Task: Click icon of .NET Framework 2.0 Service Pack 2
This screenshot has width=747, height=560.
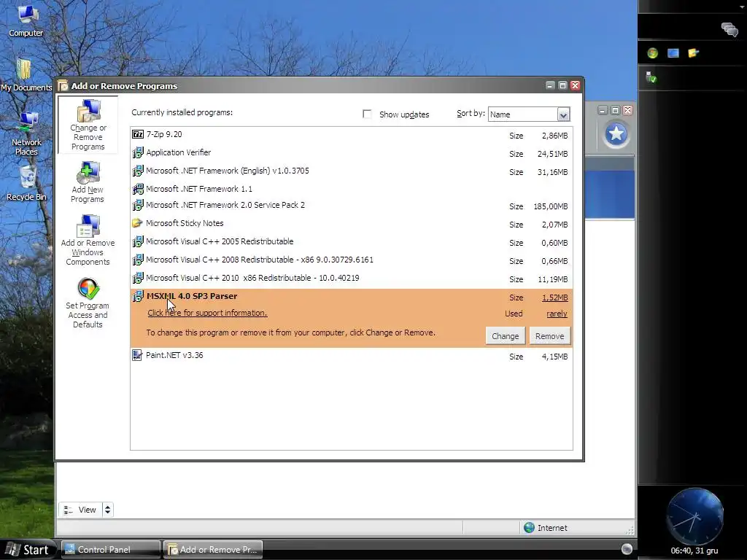Action: point(138,205)
